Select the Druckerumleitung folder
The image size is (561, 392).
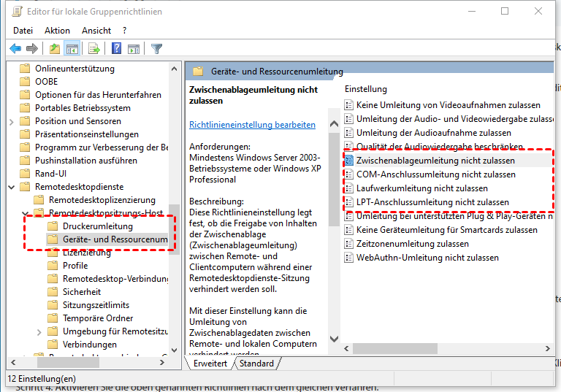coord(98,226)
